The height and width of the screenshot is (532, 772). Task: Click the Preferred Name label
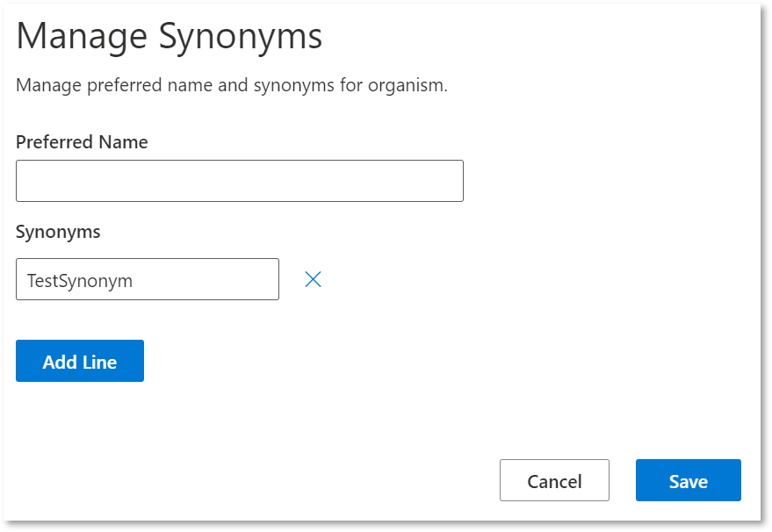tap(82, 142)
